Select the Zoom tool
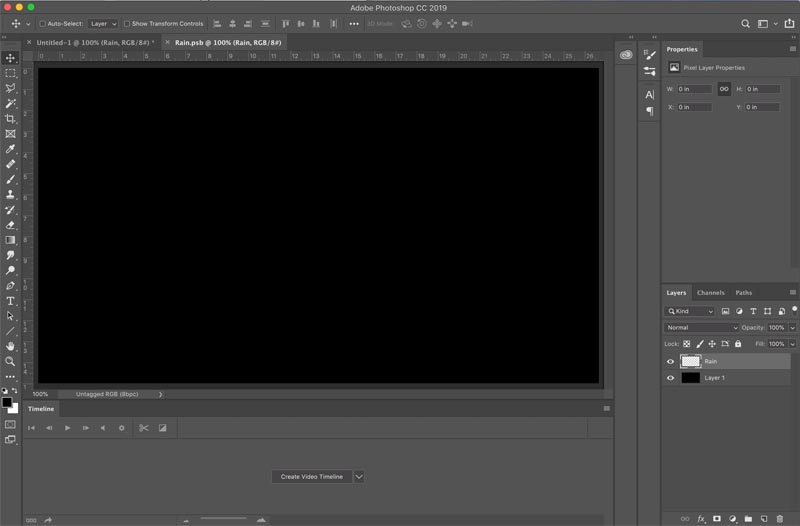800x526 pixels. pos(10,362)
